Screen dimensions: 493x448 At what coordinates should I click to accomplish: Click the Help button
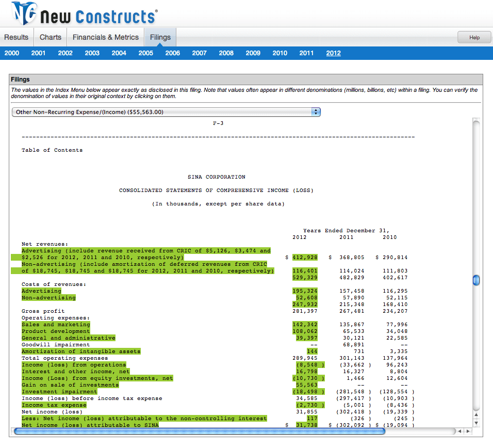coord(474,38)
